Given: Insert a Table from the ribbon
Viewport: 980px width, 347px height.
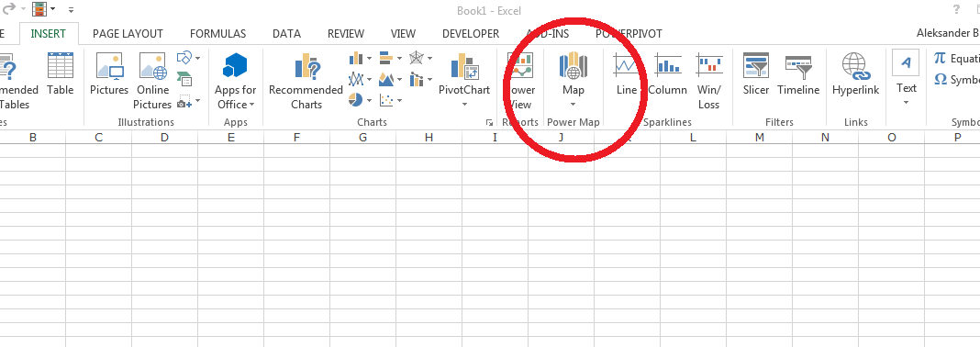Looking at the screenshot, I should pos(60,74).
